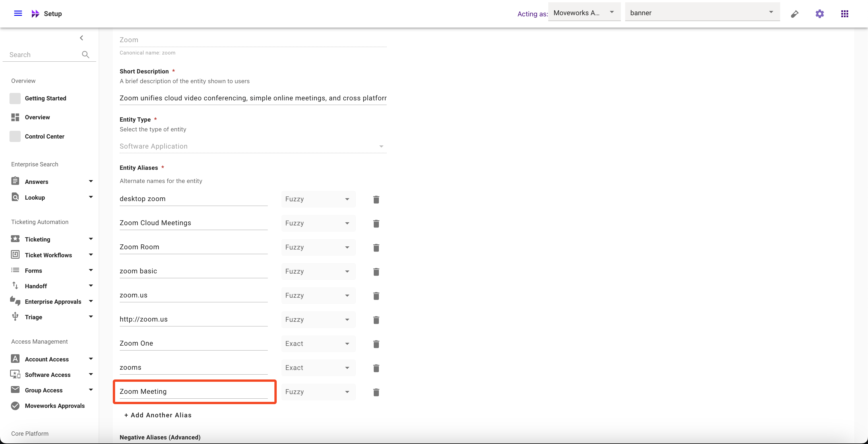Click the Short Description text field
Image resolution: width=868 pixels, height=444 pixels.
tap(253, 98)
